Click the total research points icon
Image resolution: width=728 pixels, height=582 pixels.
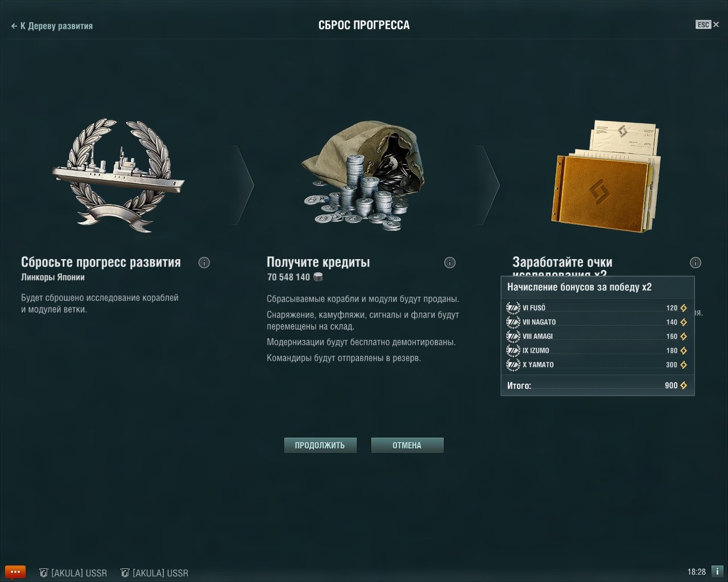pos(684,385)
